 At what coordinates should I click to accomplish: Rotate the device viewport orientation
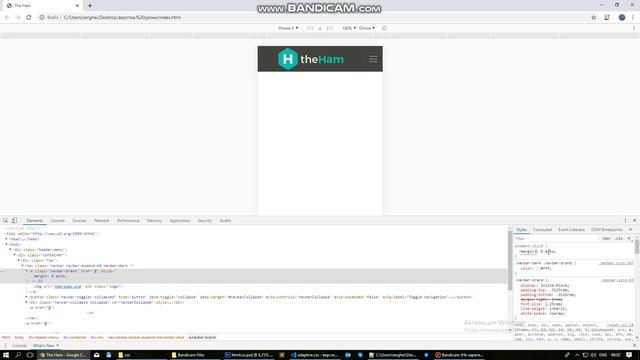384,28
